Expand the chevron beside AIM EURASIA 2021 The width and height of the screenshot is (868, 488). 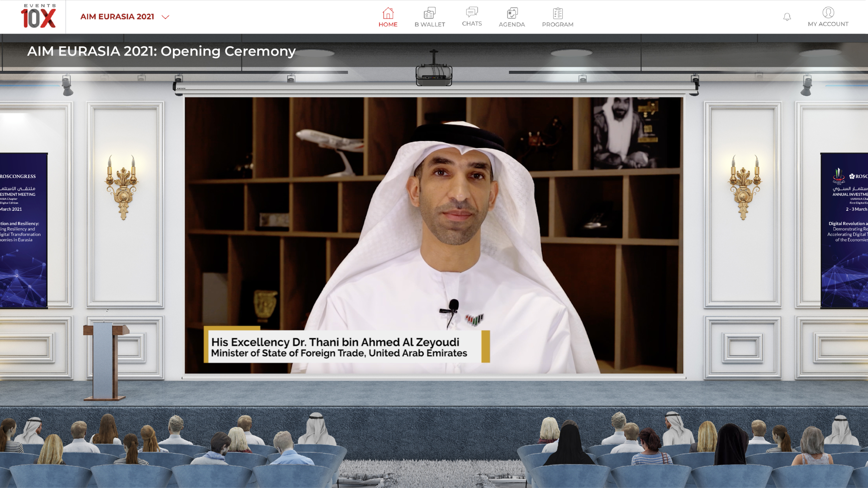165,17
